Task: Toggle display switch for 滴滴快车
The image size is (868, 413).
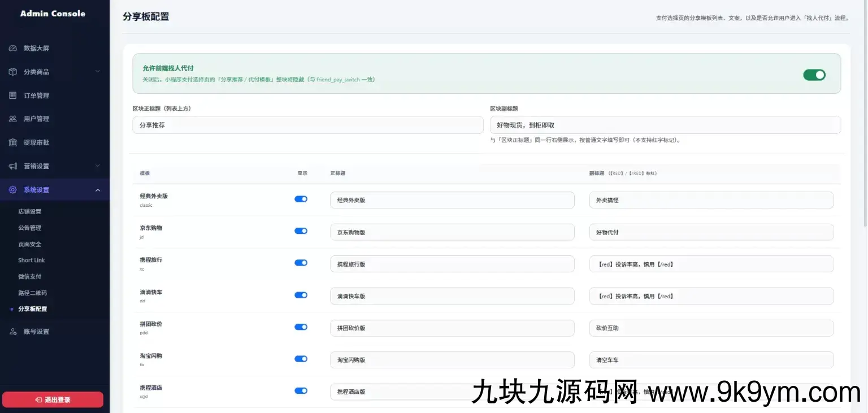Action: tap(301, 295)
